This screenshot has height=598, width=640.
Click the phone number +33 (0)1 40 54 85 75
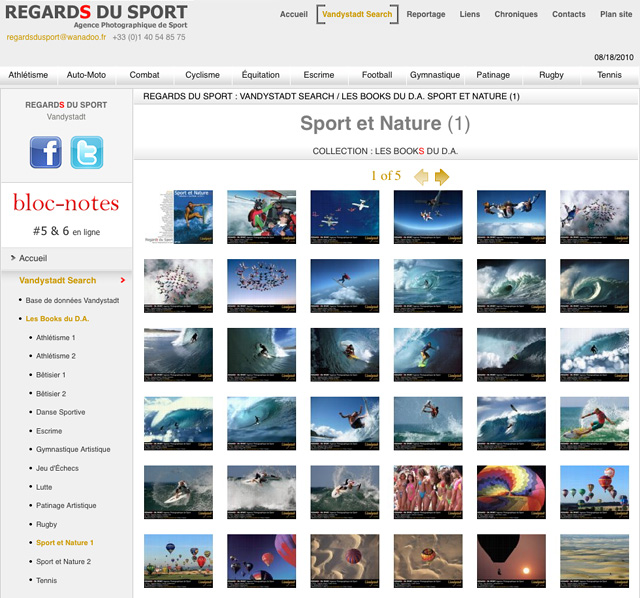[x=149, y=37]
